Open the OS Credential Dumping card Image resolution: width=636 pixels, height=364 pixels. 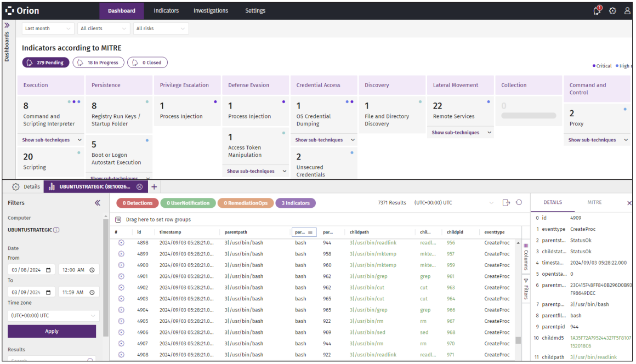point(323,115)
